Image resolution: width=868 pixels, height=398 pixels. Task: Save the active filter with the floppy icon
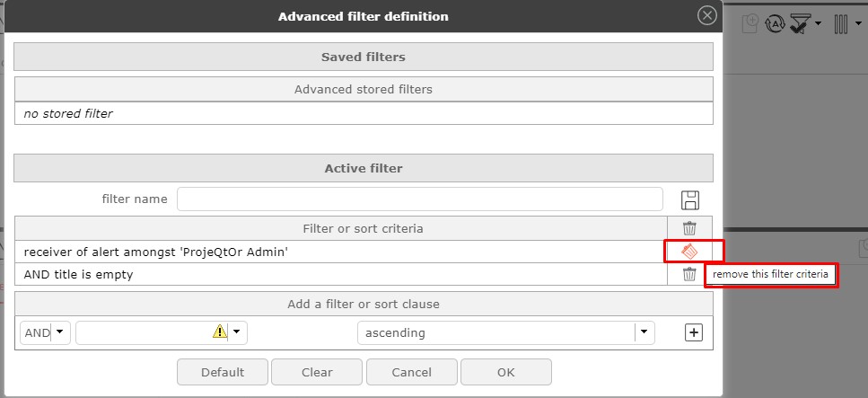point(690,199)
